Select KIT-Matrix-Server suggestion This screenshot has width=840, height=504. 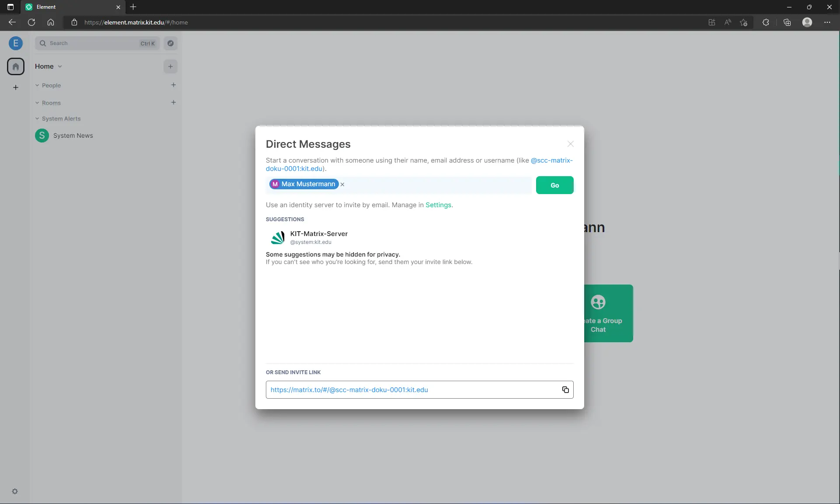(319, 237)
